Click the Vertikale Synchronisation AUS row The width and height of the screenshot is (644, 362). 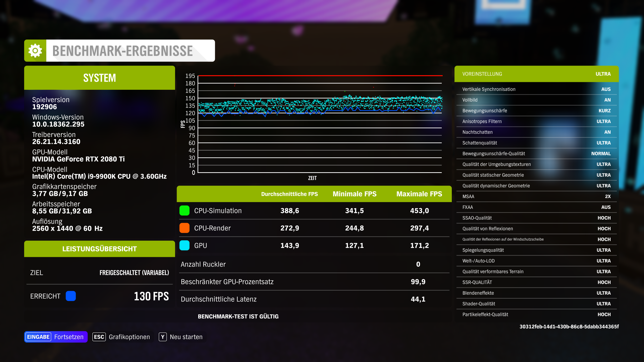(x=536, y=89)
